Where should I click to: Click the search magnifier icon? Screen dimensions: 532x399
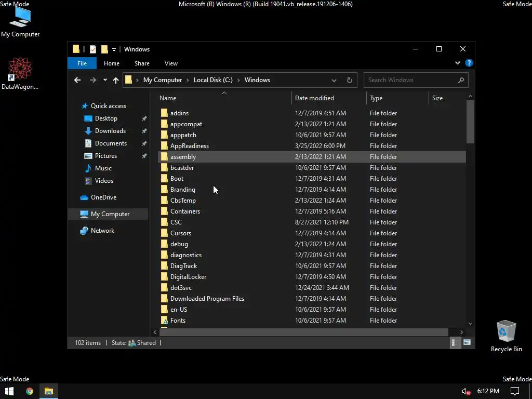coord(461,80)
